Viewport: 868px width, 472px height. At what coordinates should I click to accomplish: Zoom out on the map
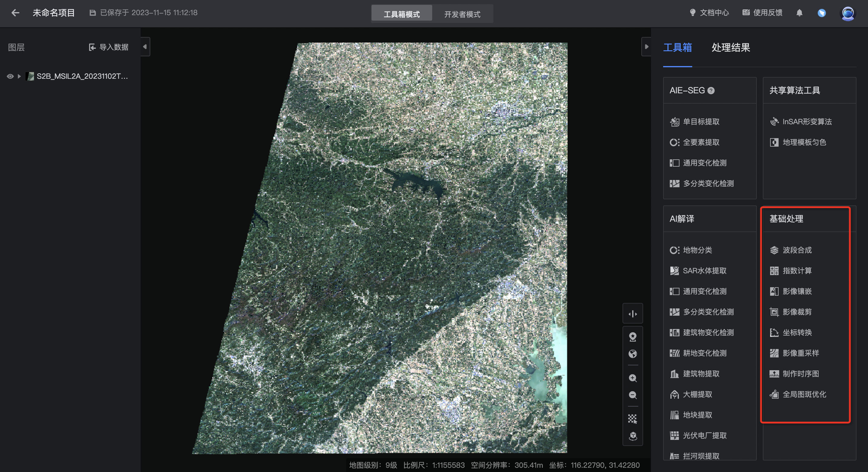633,395
